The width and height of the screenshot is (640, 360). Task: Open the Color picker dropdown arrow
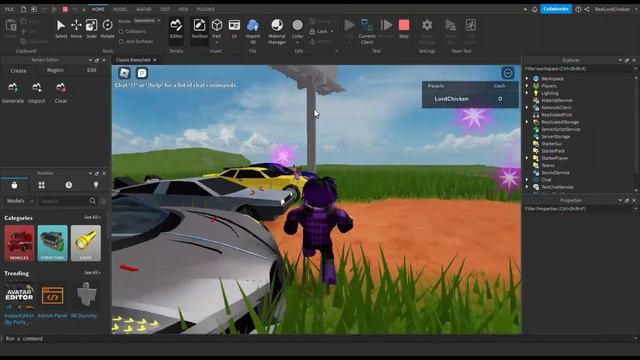(298, 42)
